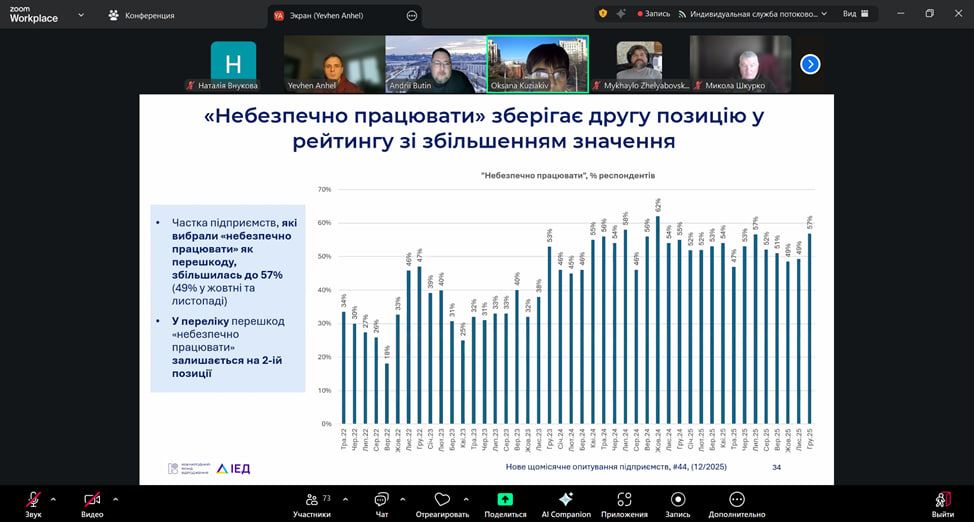Image resolution: width=974 pixels, height=522 pixels.
Task: Expand audio options arrow next to Звук
Action: point(53,498)
